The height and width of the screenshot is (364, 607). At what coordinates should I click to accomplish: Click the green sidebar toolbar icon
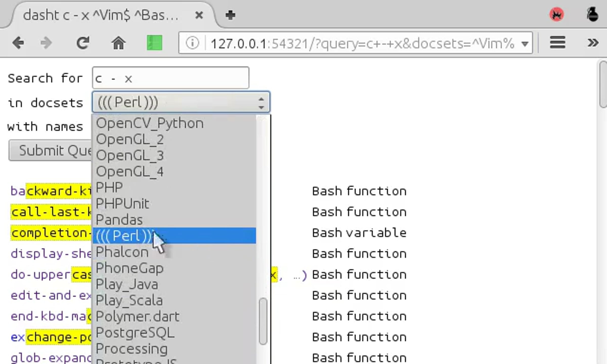pos(155,43)
